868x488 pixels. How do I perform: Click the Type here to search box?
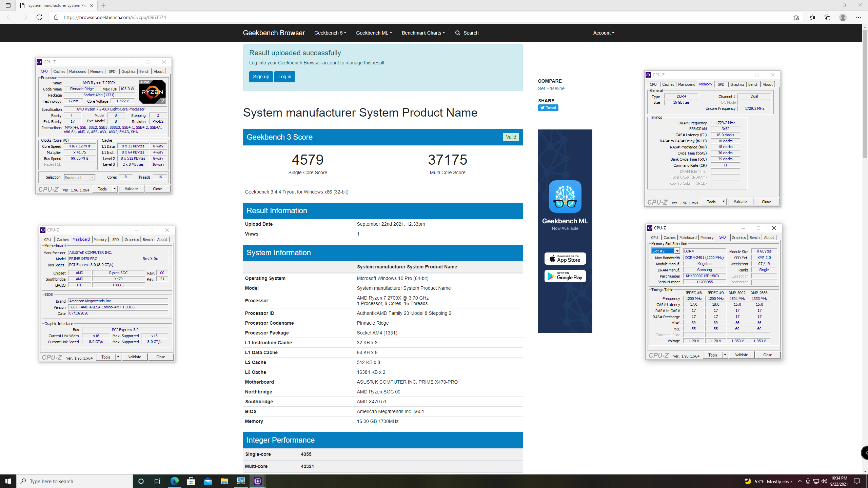point(75,481)
